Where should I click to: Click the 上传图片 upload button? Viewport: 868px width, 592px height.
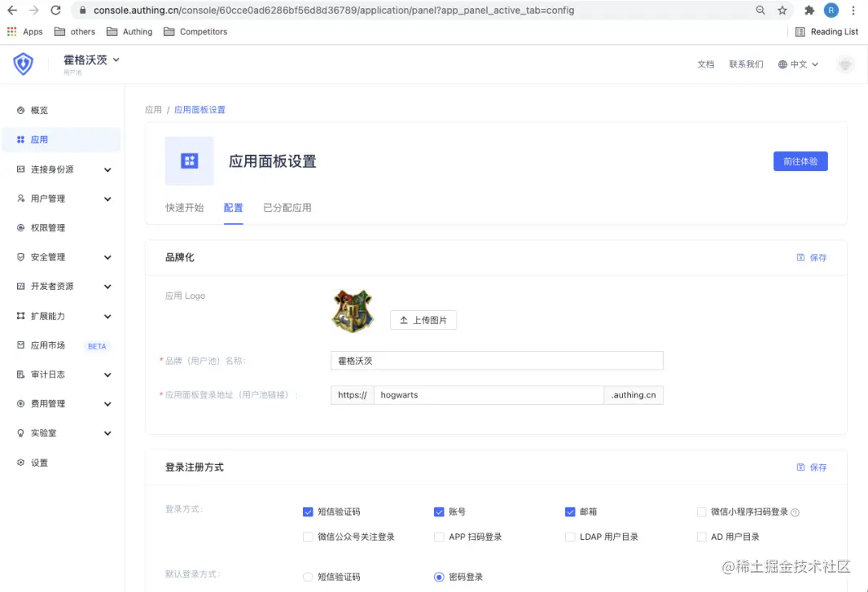[424, 320]
